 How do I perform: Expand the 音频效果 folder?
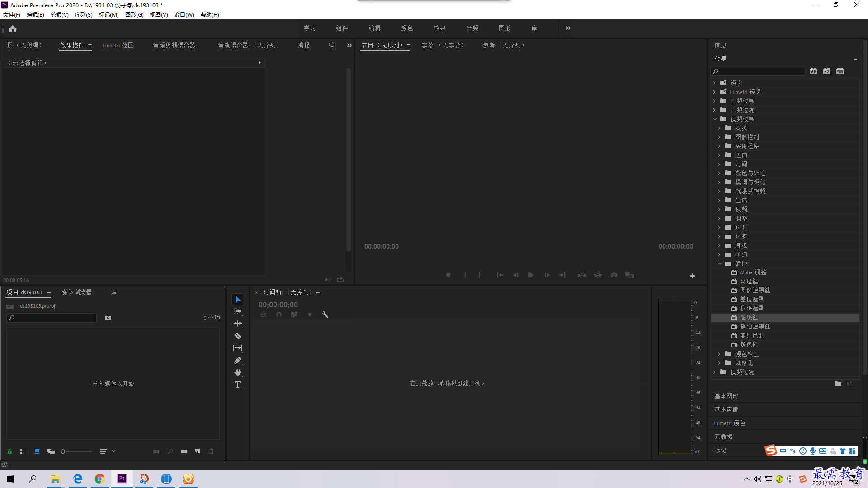(x=715, y=101)
